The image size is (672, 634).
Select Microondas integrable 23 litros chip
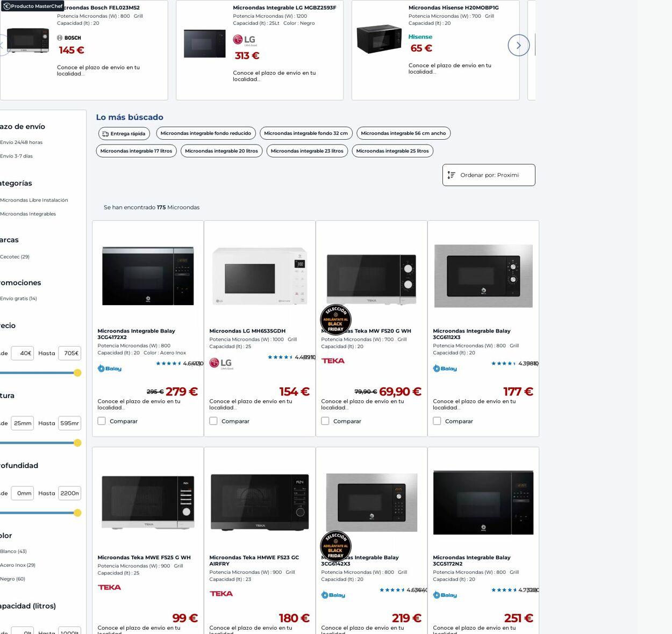click(307, 151)
